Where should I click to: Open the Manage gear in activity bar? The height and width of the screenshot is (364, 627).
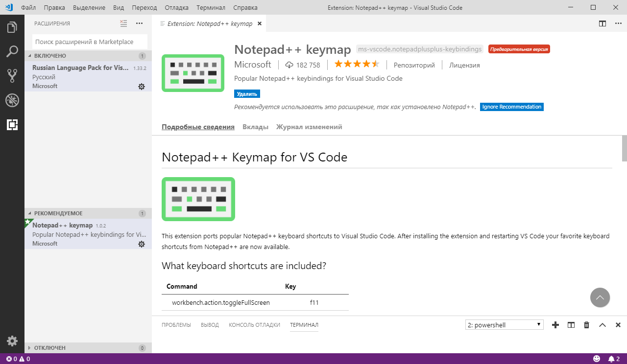12,341
